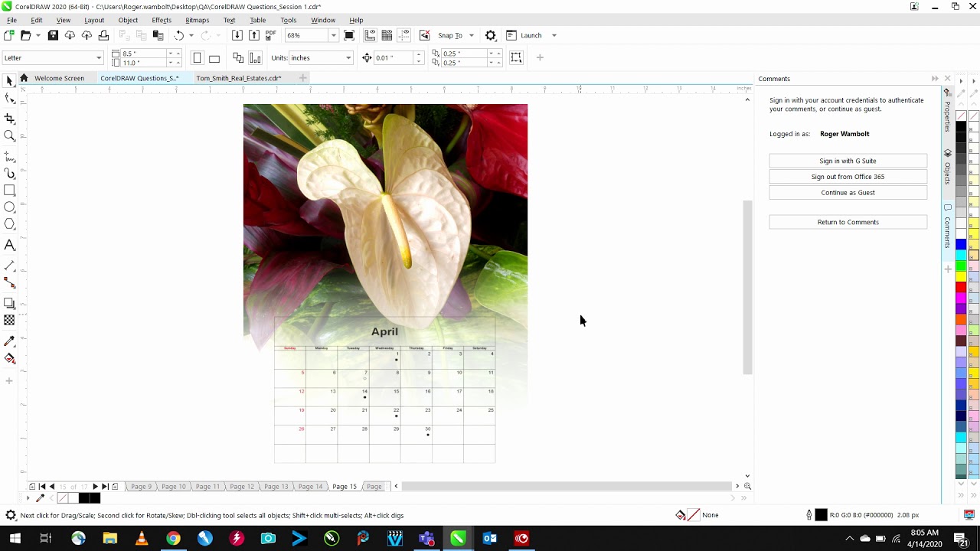Select the Polygon tool
Viewport: 980px width, 551px height.
[x=9, y=224]
